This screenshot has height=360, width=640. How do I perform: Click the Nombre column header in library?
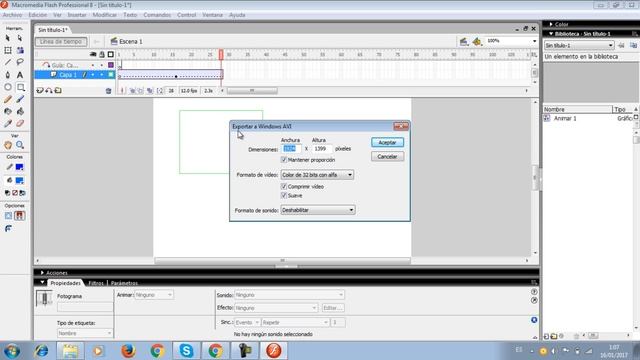tap(578, 109)
